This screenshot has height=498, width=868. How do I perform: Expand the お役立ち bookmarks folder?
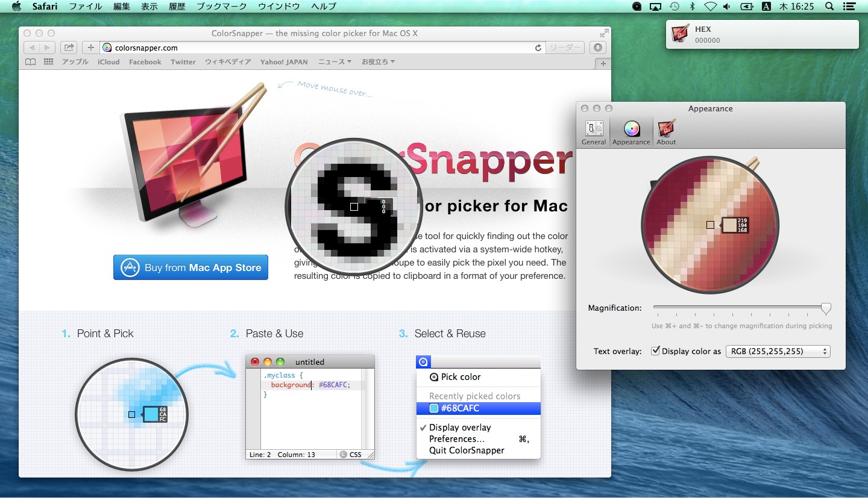[x=378, y=62]
